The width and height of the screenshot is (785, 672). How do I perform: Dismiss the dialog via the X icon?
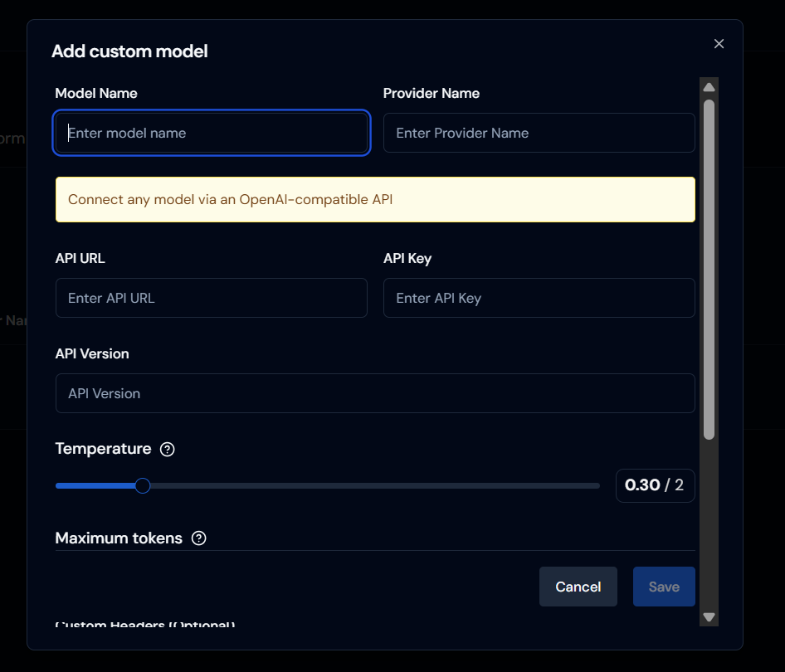pyautogui.click(x=719, y=43)
